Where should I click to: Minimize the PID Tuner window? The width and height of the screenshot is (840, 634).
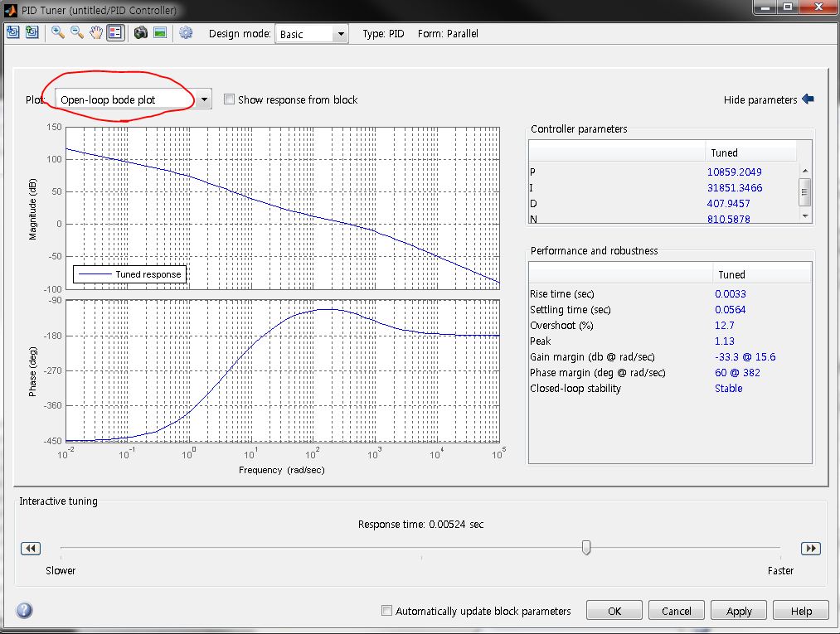point(765,7)
